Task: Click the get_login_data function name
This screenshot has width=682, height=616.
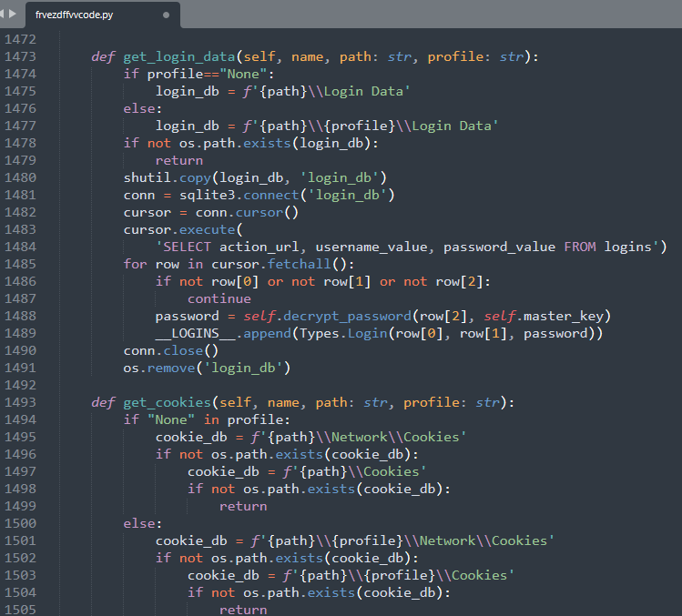Action: point(179,57)
